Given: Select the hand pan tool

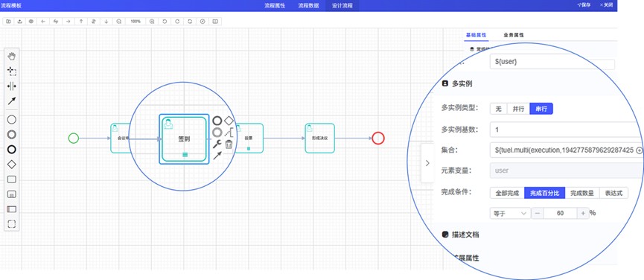Looking at the screenshot, I should [x=12, y=57].
